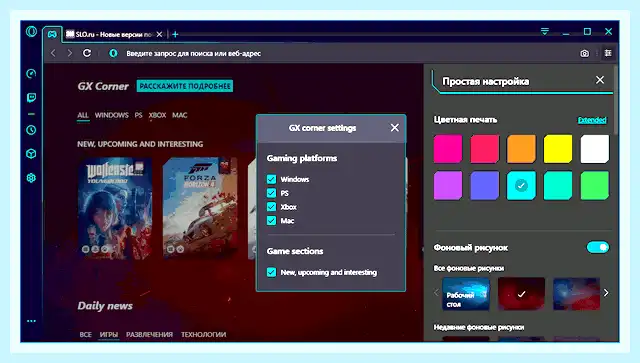Viewport: 640px width, 363px height.
Task: Show next wallpapers with right chevron
Action: pyautogui.click(x=606, y=293)
